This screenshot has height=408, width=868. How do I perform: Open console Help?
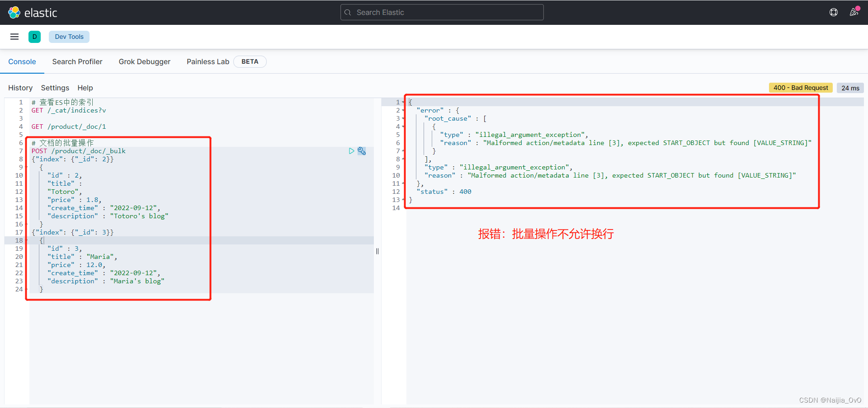click(85, 88)
